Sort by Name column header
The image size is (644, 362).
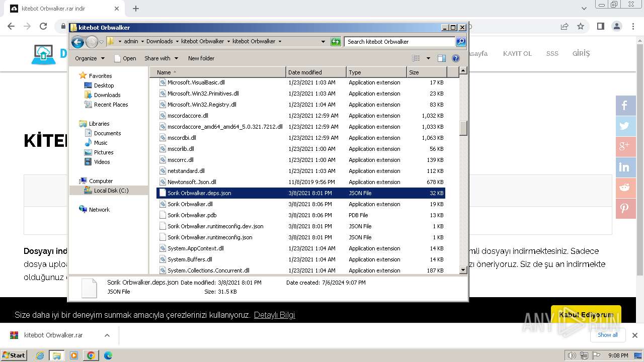(217, 72)
